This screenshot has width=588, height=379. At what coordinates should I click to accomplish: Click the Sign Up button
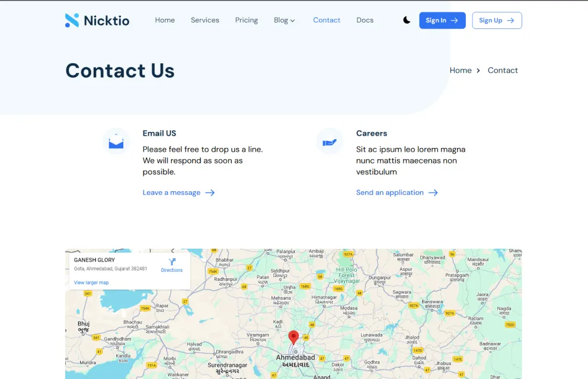(x=497, y=20)
